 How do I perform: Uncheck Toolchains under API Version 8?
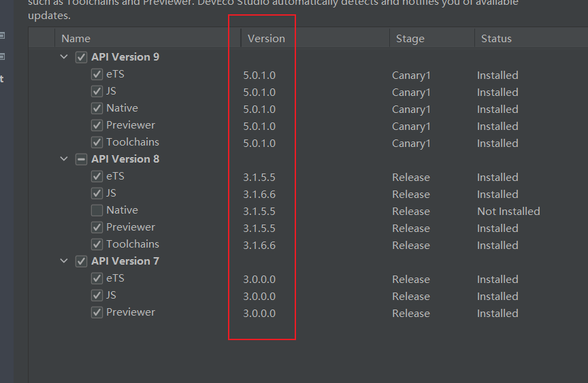click(x=97, y=244)
